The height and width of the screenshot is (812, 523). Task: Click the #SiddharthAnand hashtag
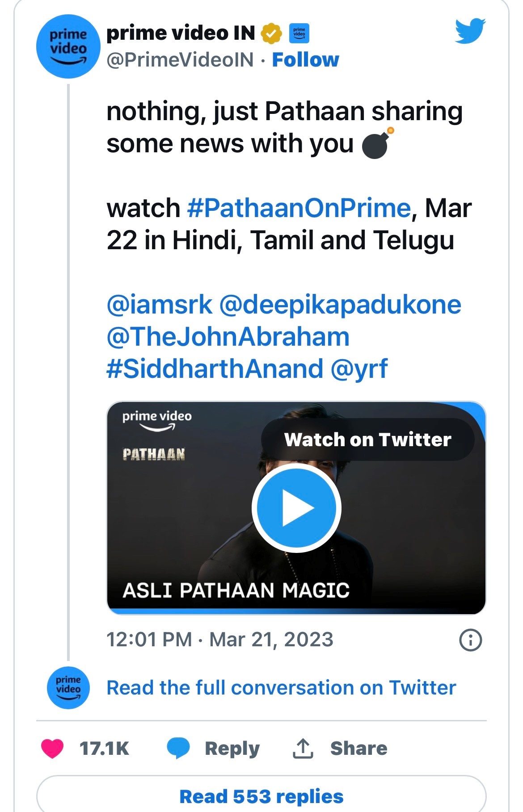[215, 369]
